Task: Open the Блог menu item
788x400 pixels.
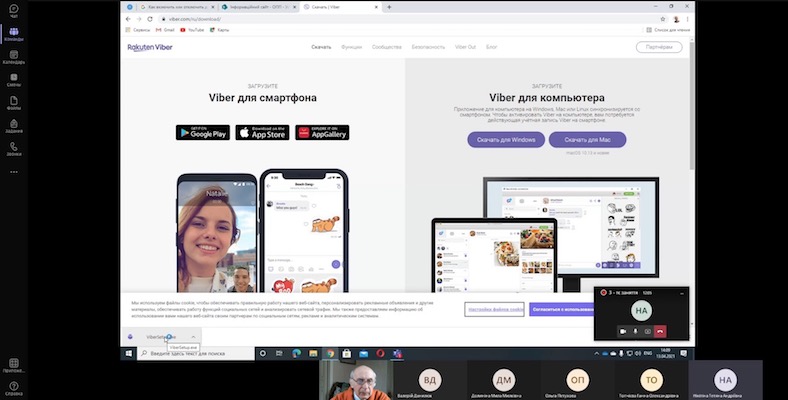Action: [491, 47]
